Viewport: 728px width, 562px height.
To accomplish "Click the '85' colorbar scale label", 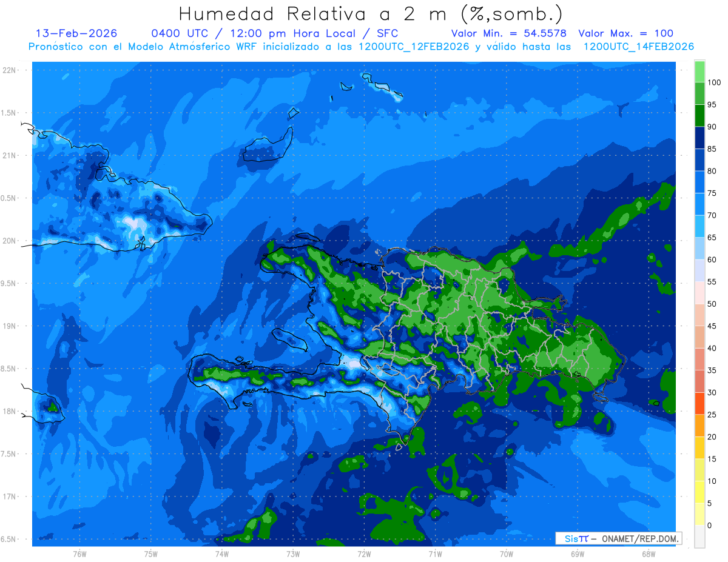I will click(x=712, y=149).
